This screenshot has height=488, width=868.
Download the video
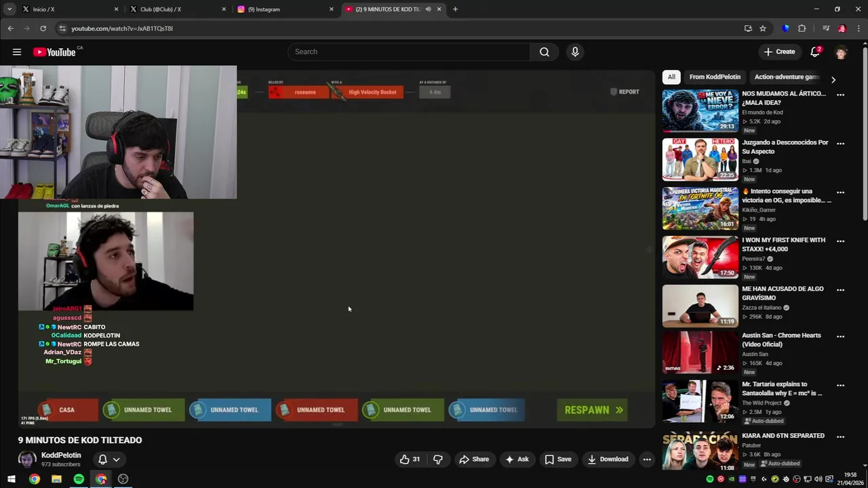point(608,459)
